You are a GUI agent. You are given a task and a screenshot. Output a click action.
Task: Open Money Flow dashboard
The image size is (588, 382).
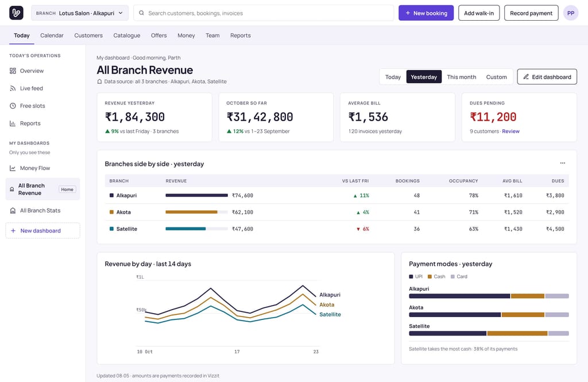[x=42, y=168]
